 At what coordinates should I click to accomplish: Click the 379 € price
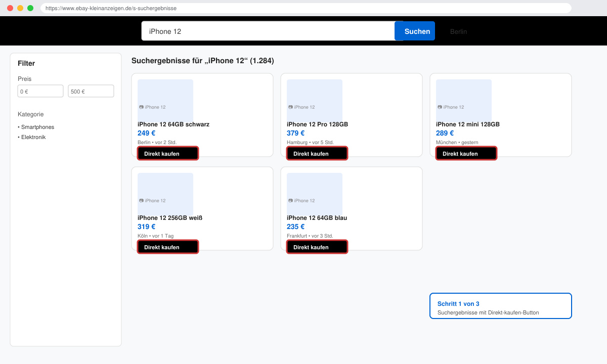pos(295,133)
